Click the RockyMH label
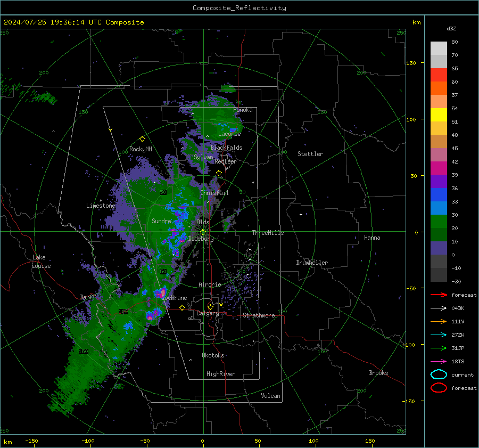 141,149
